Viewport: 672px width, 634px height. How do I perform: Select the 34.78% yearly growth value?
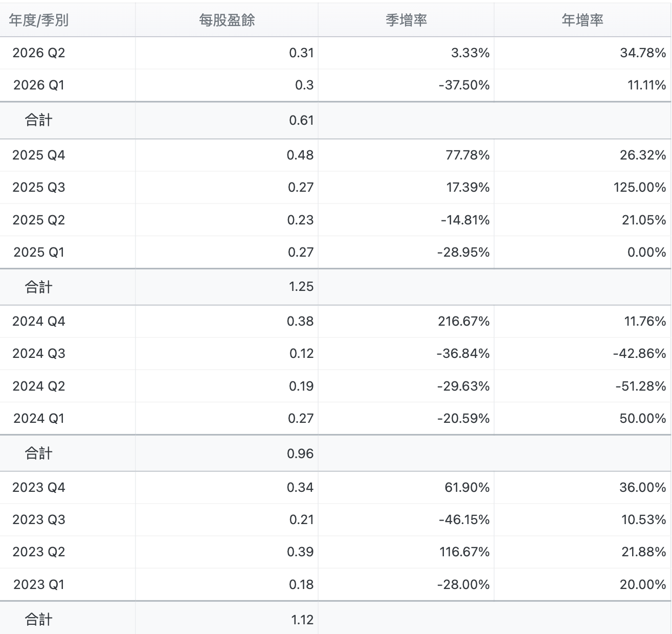point(643,53)
